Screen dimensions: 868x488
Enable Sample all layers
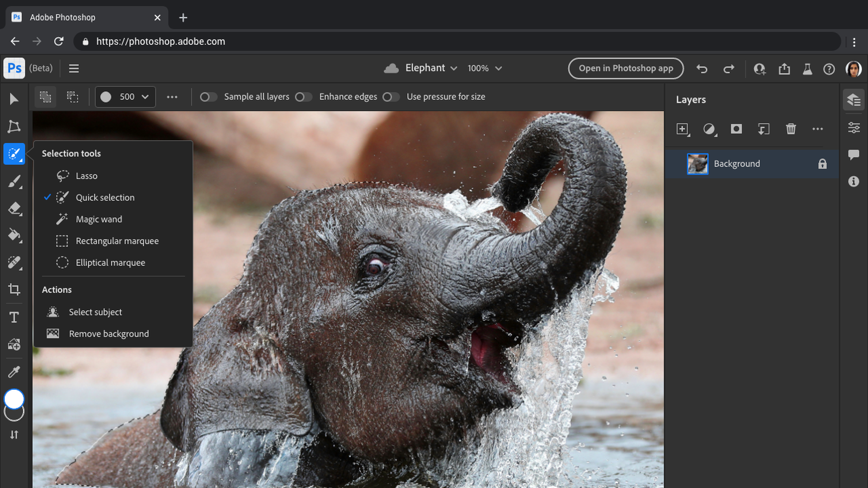pos(208,97)
